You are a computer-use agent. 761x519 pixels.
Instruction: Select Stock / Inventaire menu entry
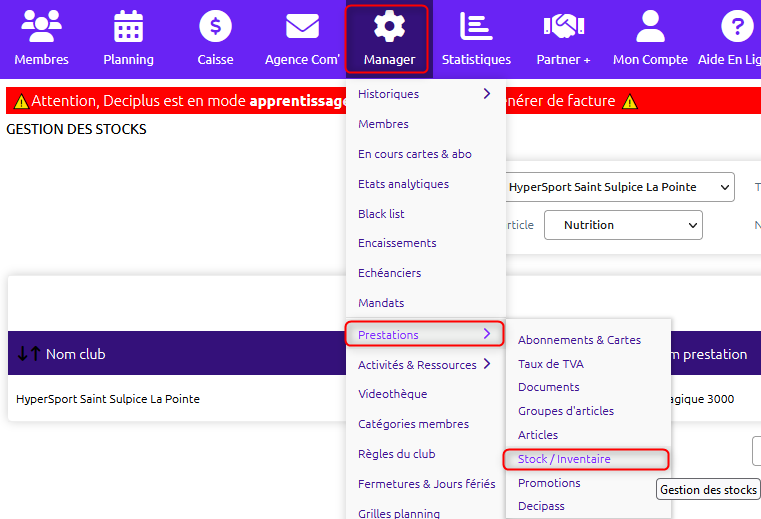pyautogui.click(x=564, y=459)
